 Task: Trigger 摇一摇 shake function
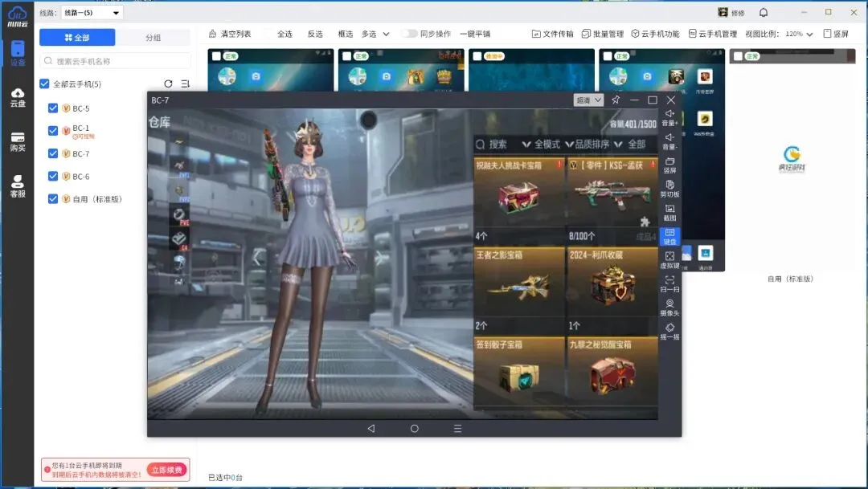(669, 332)
